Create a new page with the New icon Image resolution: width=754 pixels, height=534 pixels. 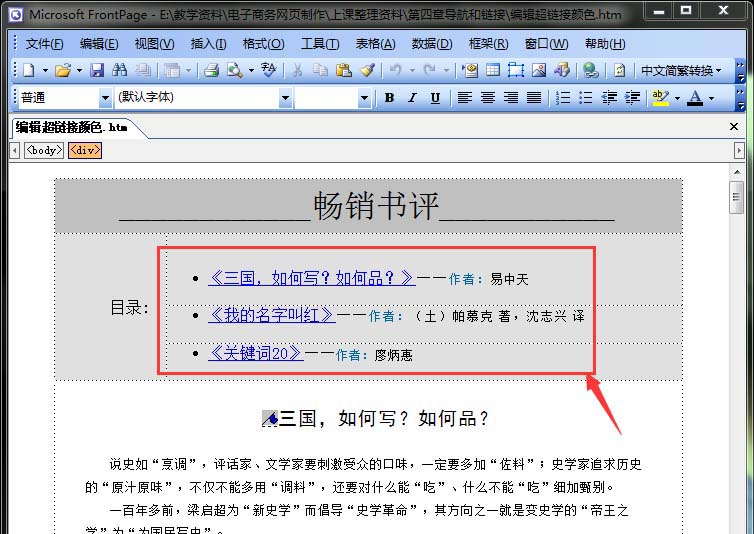(x=29, y=71)
